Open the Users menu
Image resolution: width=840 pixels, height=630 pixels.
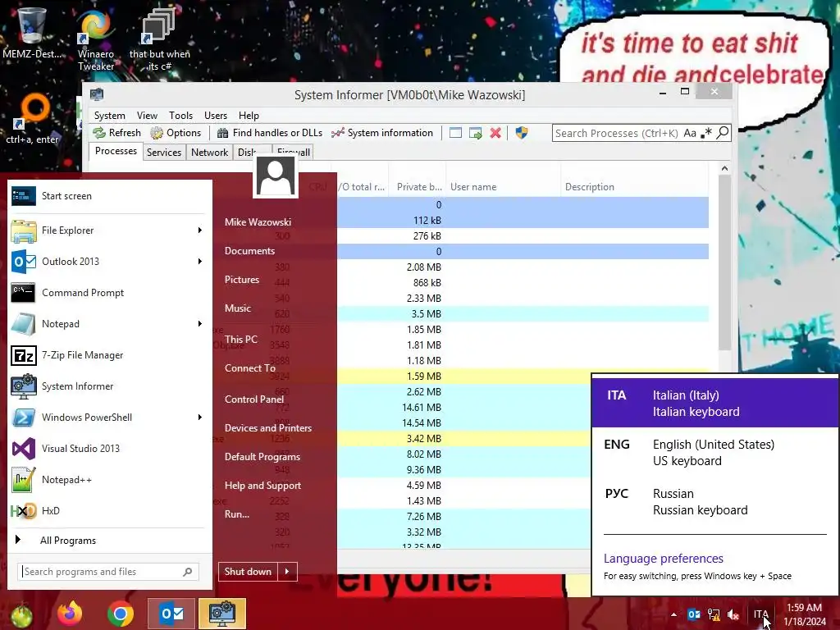tap(216, 116)
